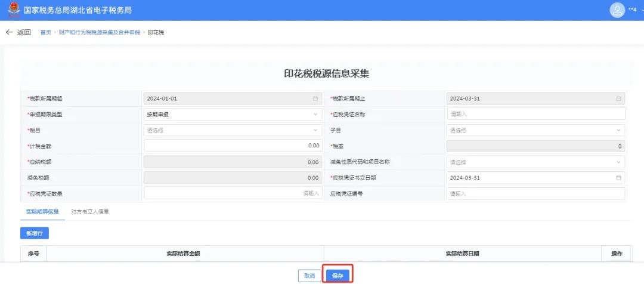Focus the 计税金额 input field
Viewport: 644px width, 284px height.
[x=233, y=146]
